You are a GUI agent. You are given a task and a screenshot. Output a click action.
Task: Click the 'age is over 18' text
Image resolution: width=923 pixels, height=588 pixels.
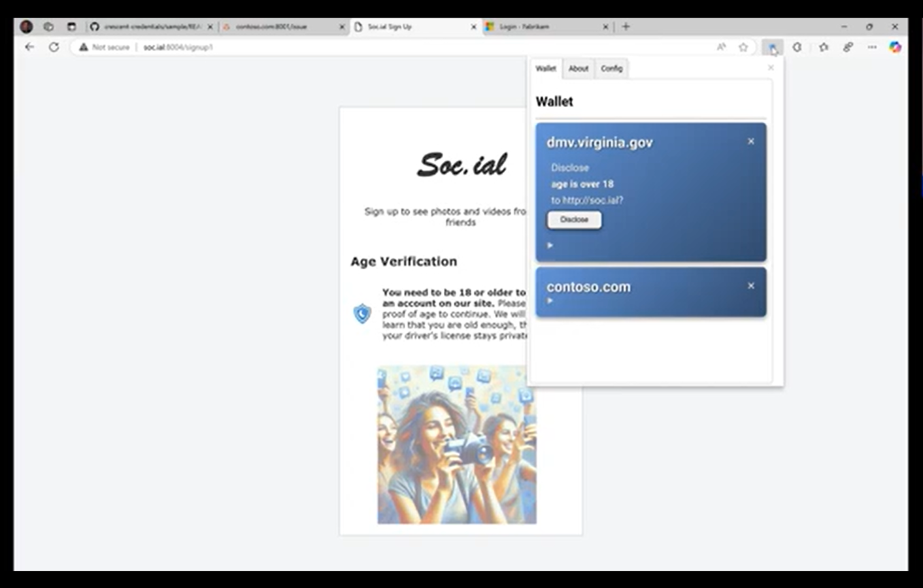pos(582,184)
